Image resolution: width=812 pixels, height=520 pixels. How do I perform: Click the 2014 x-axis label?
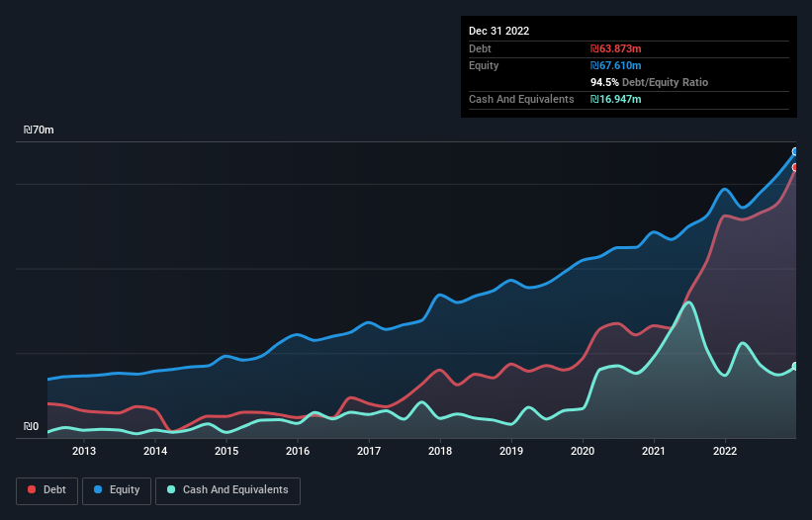click(155, 451)
